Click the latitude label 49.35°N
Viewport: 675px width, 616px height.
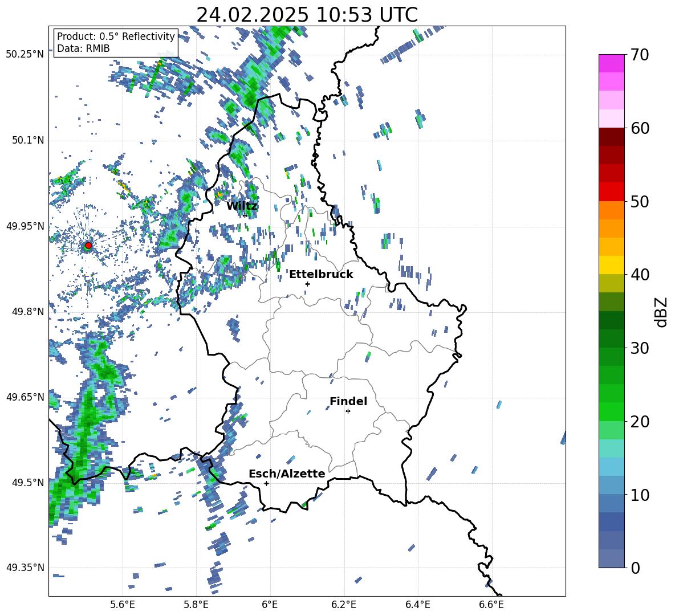coord(25,568)
